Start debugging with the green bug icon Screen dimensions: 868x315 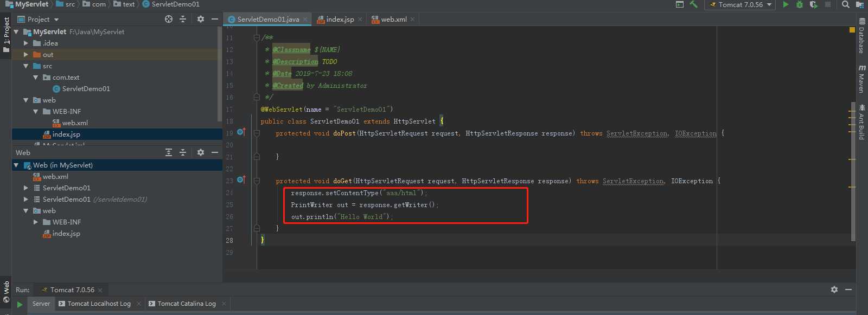click(x=800, y=4)
